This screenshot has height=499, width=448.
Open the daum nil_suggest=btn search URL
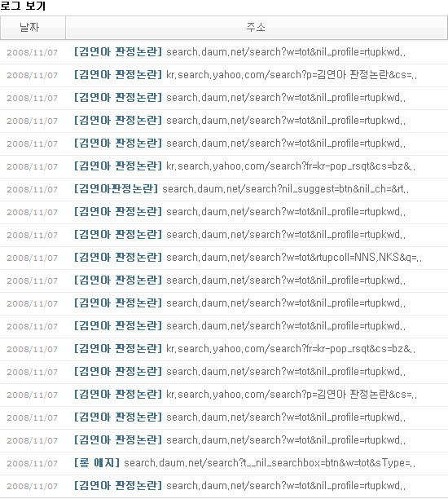(x=286, y=189)
